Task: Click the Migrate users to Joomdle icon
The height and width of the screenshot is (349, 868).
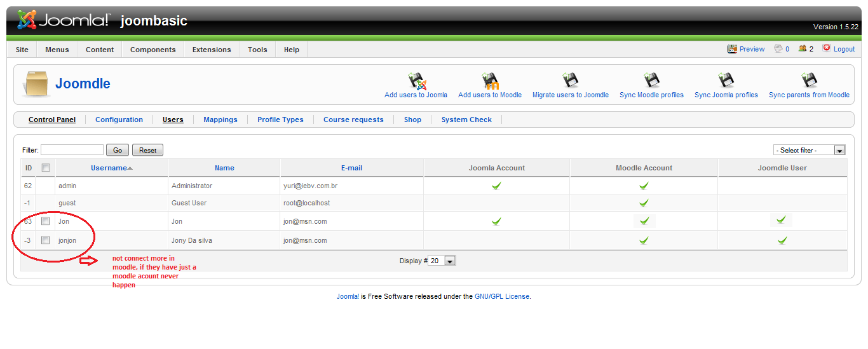Action: pyautogui.click(x=570, y=81)
